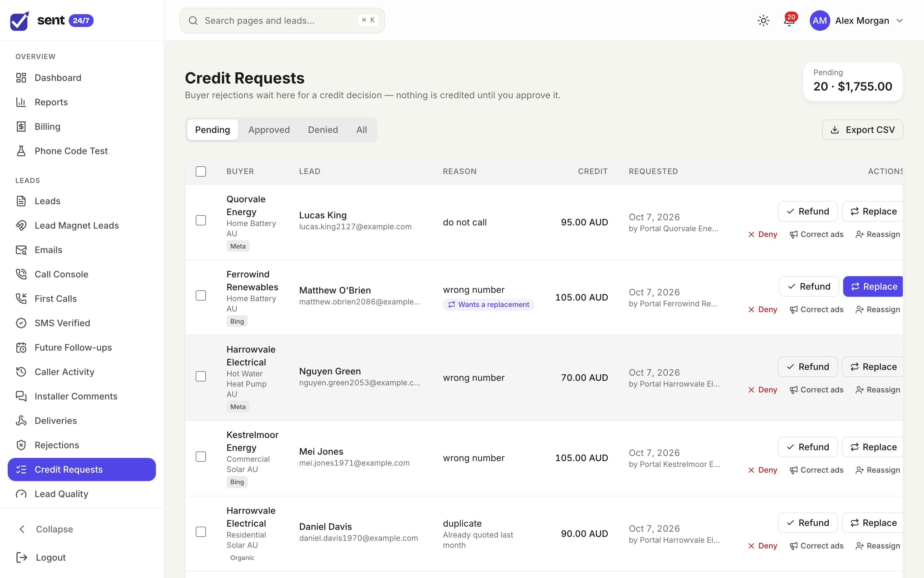The width and height of the screenshot is (924, 578).
Task: Open Phone Code Test page
Action: coord(82,151)
